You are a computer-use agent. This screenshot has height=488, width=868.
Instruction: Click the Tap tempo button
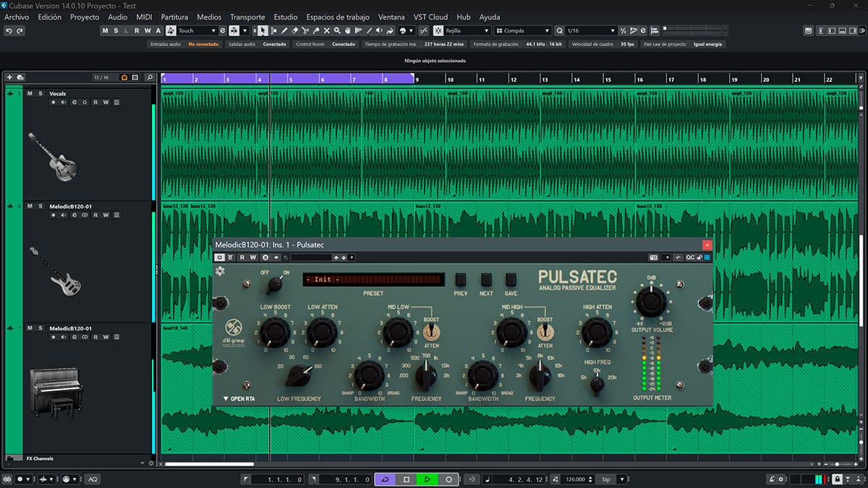point(607,479)
